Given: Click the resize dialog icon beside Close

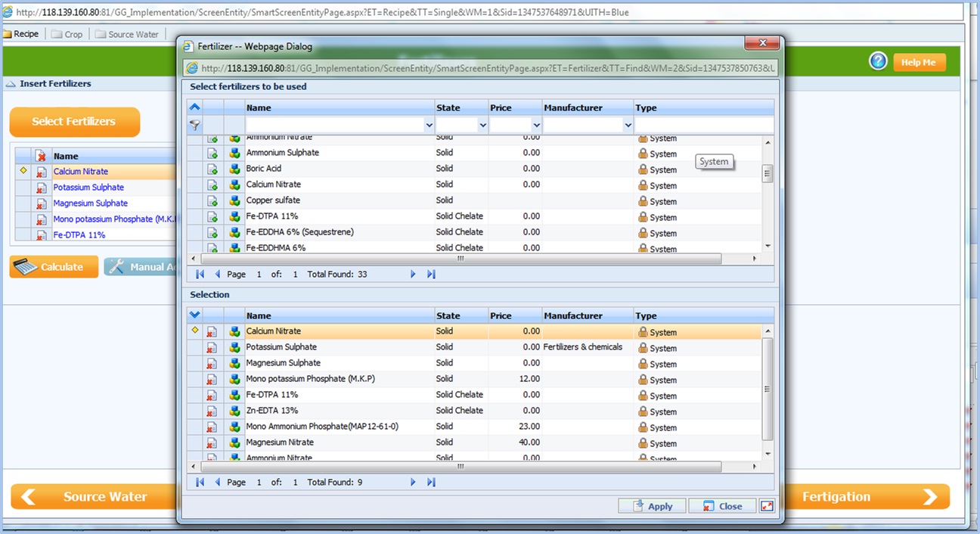Looking at the screenshot, I should [x=766, y=506].
